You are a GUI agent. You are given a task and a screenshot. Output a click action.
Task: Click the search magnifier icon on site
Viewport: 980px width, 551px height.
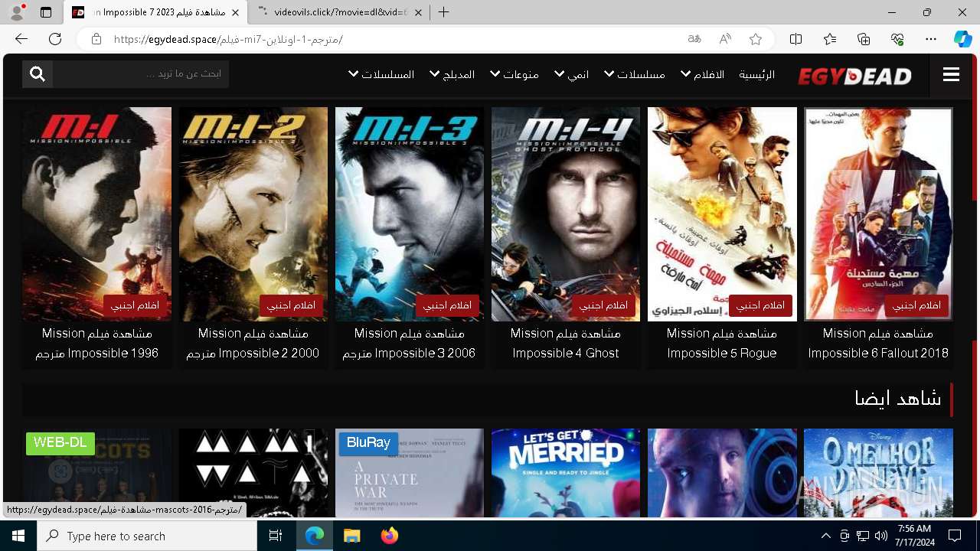tap(38, 74)
